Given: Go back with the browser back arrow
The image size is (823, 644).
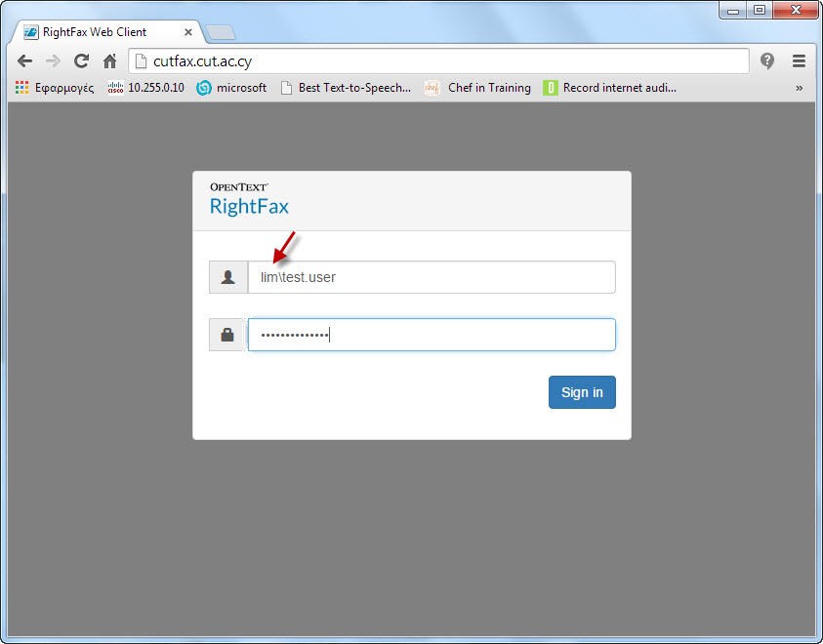Looking at the screenshot, I should pos(24,61).
